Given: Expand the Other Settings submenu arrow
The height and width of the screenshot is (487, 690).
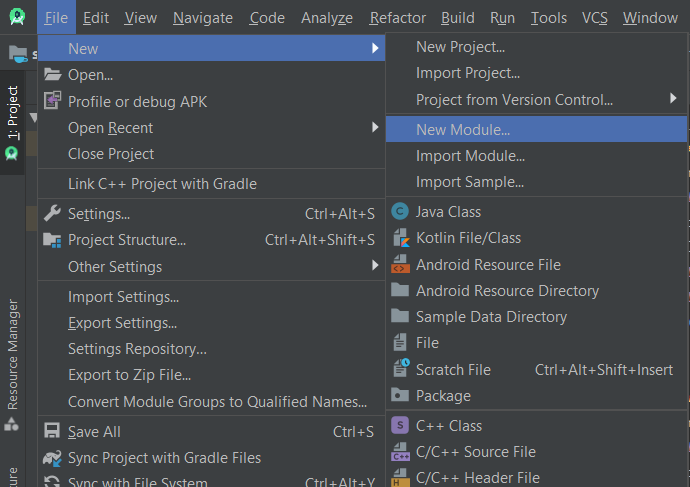Looking at the screenshot, I should tap(375, 265).
